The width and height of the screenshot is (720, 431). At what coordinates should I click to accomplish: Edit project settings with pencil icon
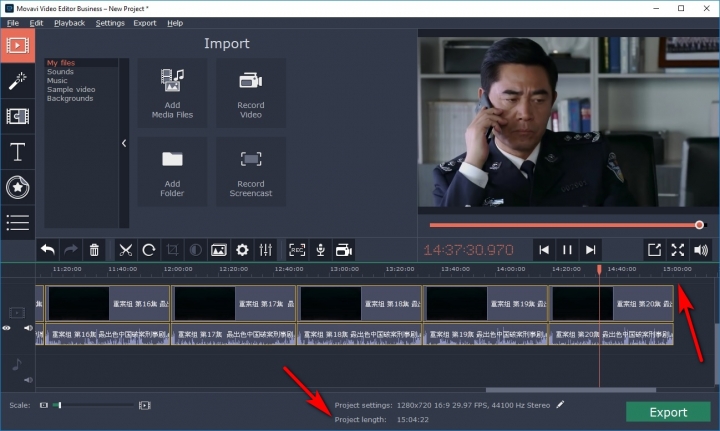point(560,404)
